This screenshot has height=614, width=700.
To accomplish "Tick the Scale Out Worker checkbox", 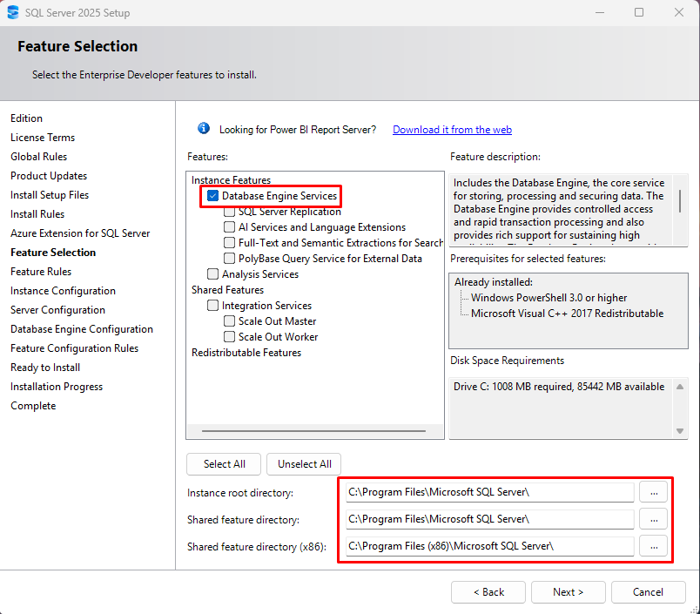I will (x=230, y=337).
